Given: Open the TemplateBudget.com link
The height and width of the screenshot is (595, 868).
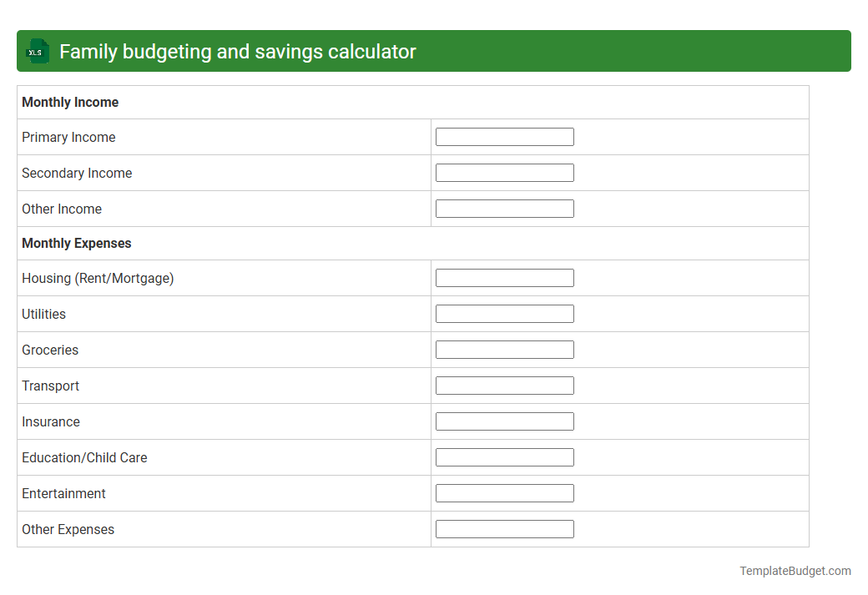Looking at the screenshot, I should coord(795,571).
